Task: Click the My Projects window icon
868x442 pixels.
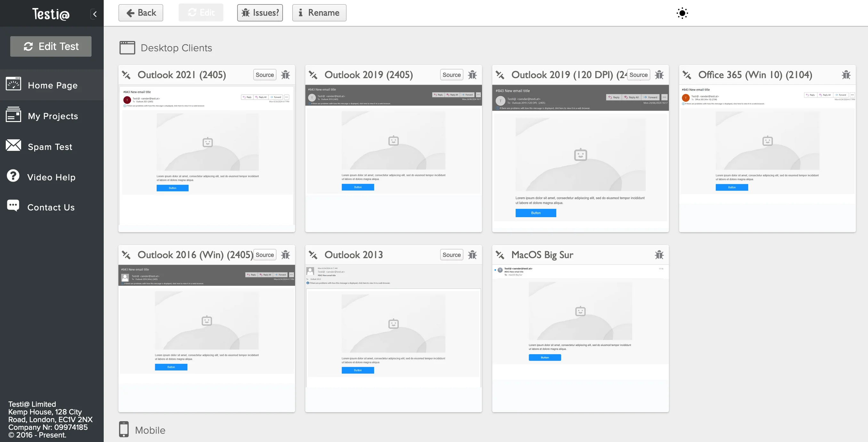Action: tap(13, 114)
